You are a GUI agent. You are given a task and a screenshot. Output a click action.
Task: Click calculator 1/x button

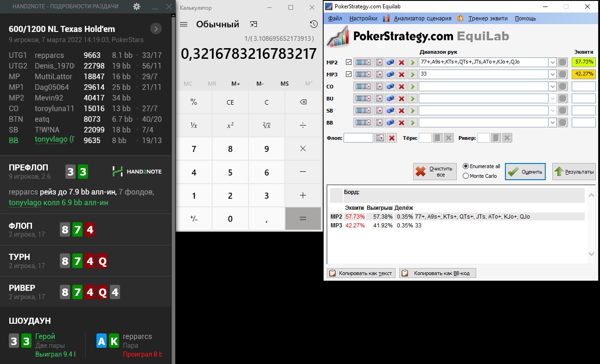[x=194, y=126]
